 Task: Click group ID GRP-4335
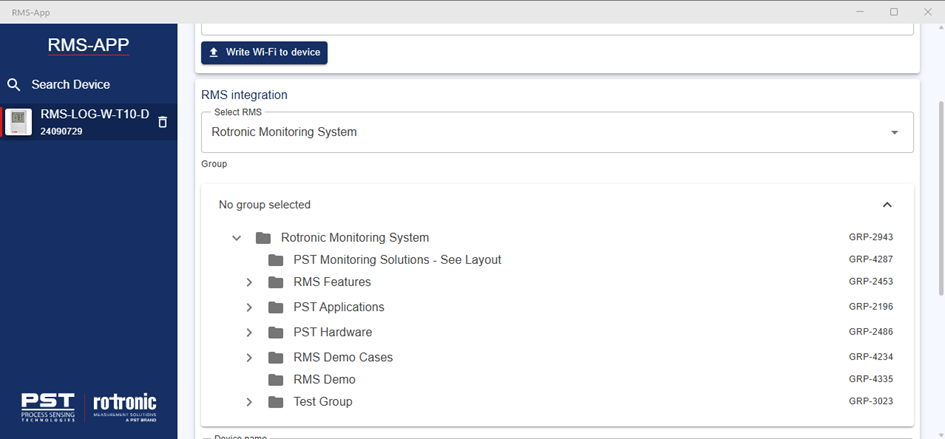tap(871, 379)
